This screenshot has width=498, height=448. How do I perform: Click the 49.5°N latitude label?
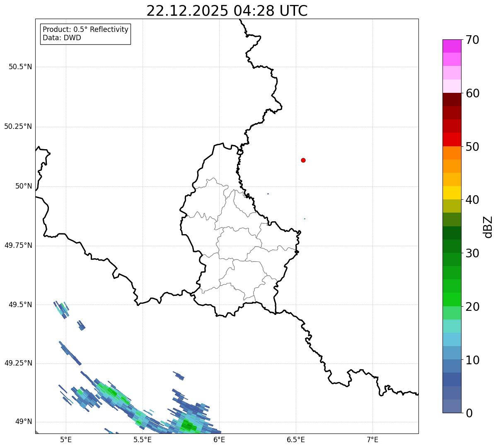click(x=20, y=305)
